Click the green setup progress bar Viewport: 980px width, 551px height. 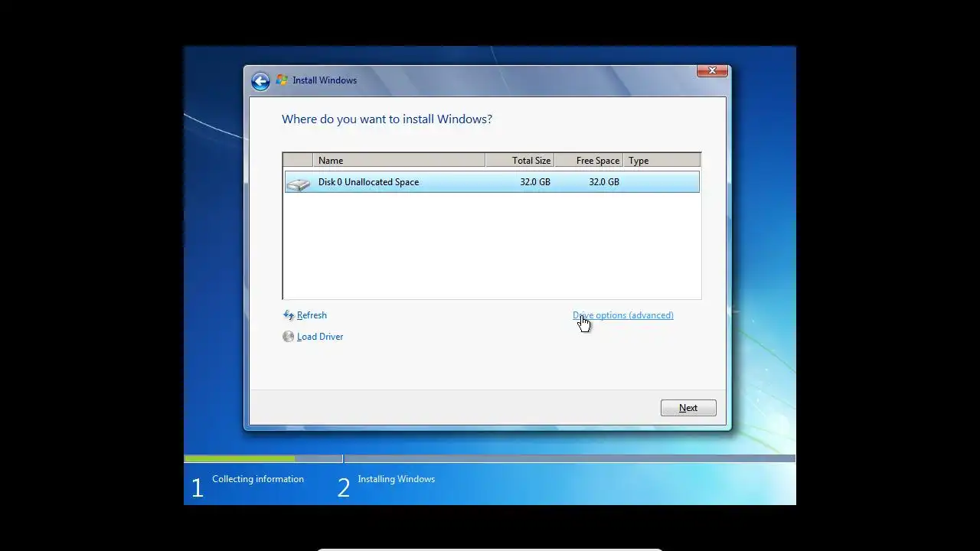(240, 459)
